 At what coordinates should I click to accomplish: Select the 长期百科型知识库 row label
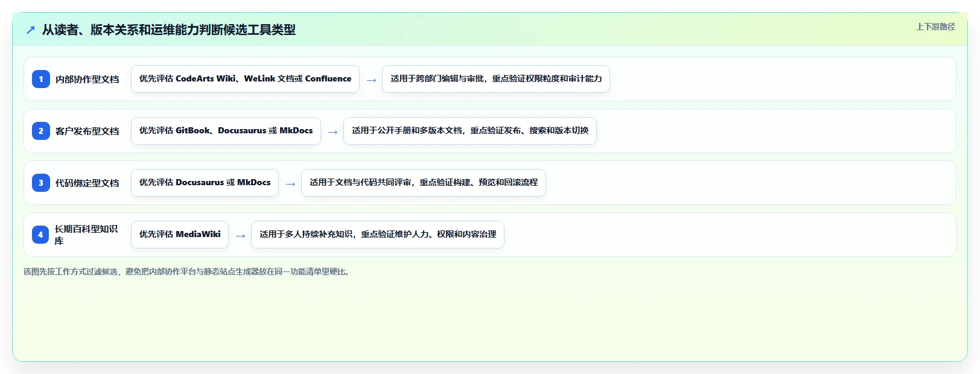coord(86,235)
